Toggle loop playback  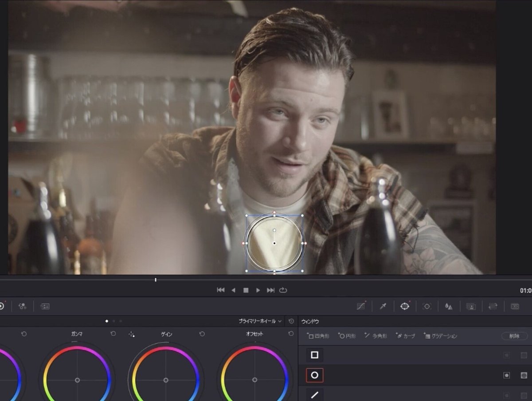[283, 290]
